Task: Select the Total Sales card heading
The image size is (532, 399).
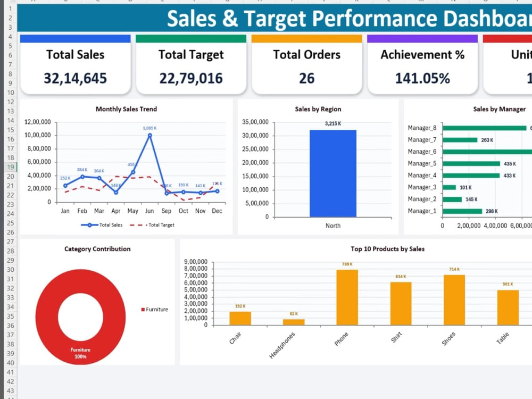Action: [76, 55]
